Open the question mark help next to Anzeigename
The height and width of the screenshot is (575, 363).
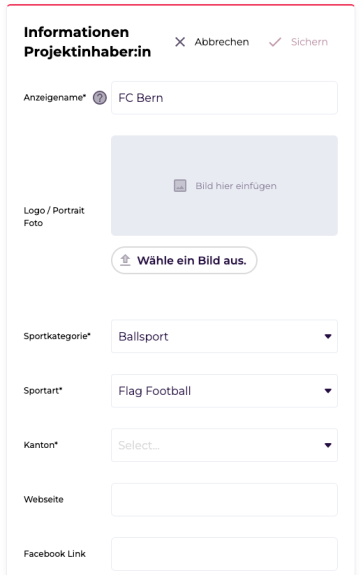coord(99,98)
